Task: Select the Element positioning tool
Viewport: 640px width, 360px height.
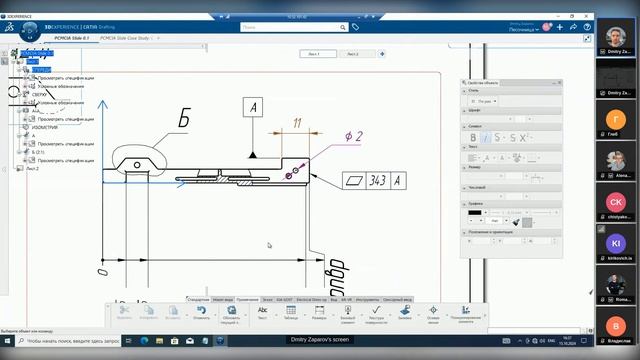Action: pyautogui.click(x=466, y=314)
